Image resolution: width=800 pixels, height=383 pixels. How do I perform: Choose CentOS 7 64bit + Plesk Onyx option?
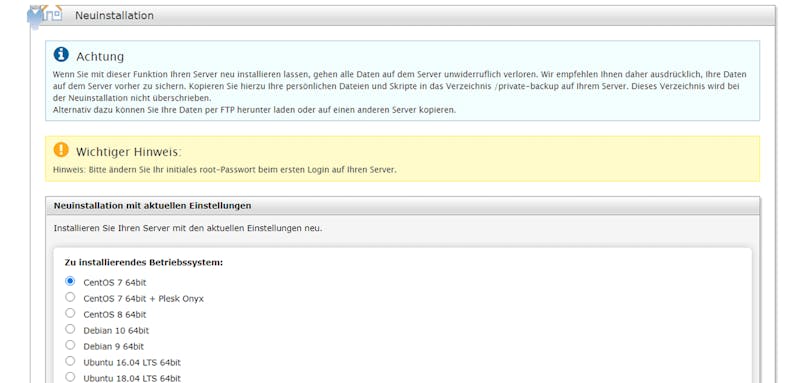(x=70, y=297)
